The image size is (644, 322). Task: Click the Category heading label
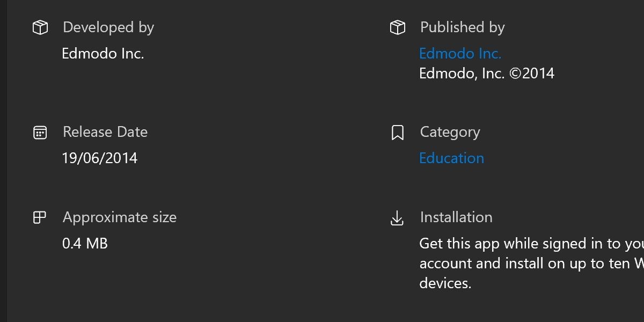(450, 133)
